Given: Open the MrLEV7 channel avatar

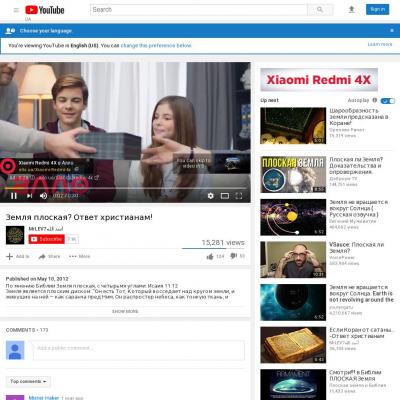Looking at the screenshot, I should (15, 235).
